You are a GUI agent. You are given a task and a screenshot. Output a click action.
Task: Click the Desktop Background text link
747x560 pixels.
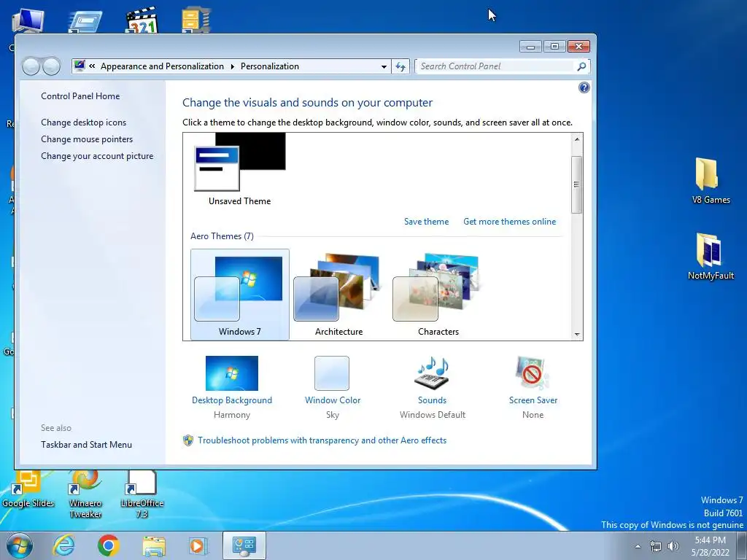point(231,400)
